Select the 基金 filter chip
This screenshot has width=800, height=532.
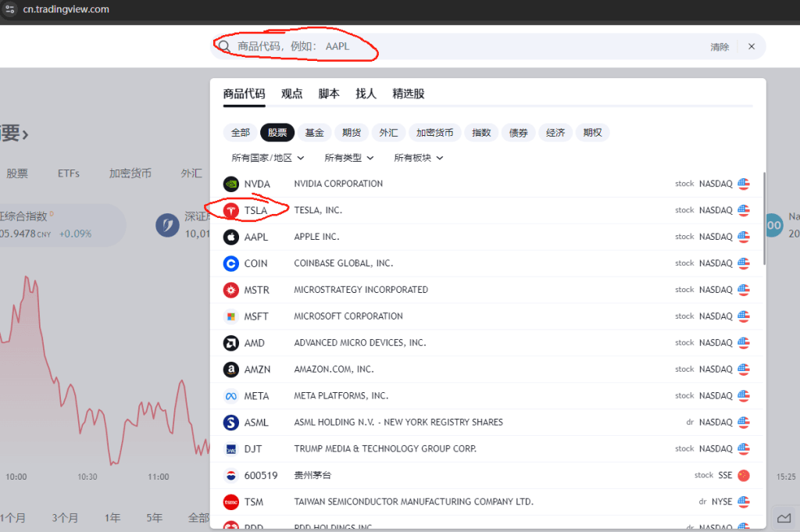[314, 133]
